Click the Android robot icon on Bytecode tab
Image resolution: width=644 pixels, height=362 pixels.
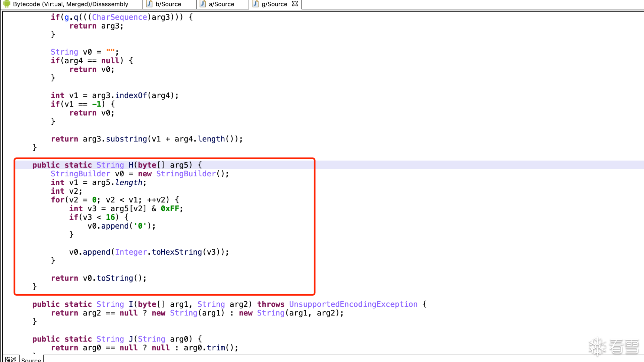tap(7, 4)
